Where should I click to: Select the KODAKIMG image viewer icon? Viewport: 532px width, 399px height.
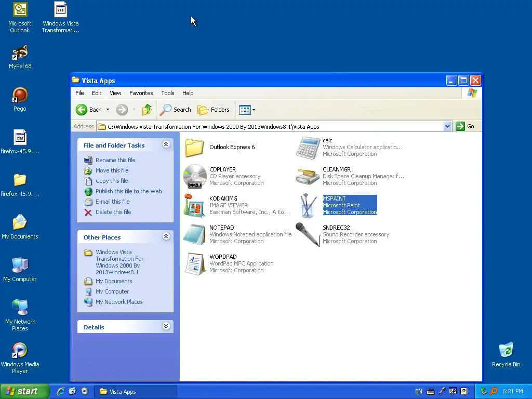(194, 205)
